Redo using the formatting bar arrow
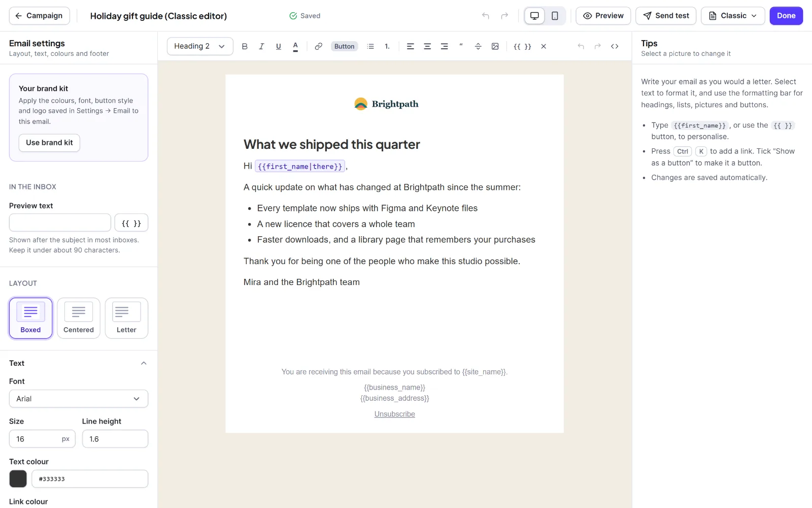 point(598,46)
